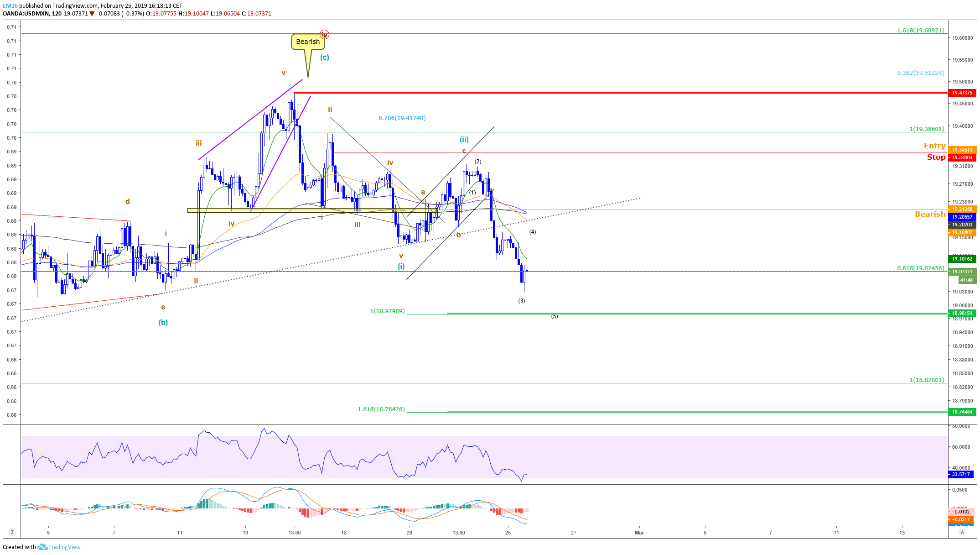This screenshot has height=555, width=980.
Task: Click the 80.0000 RSI scale label
Action: pyautogui.click(x=961, y=426)
